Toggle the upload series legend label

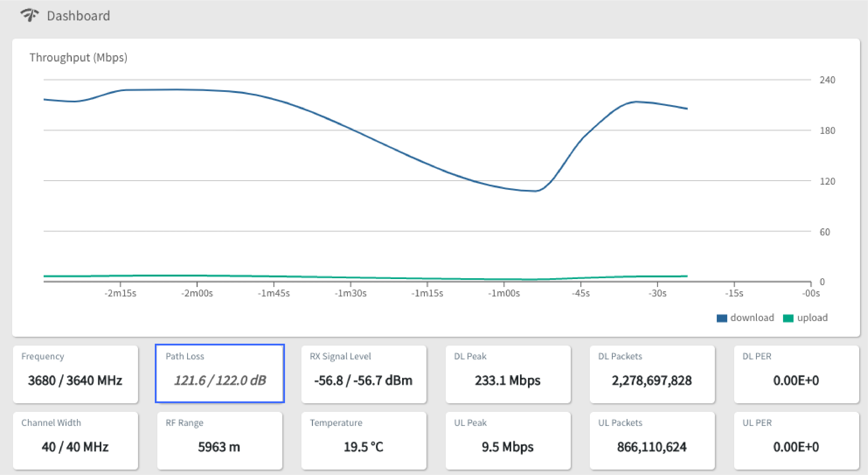[x=812, y=318]
